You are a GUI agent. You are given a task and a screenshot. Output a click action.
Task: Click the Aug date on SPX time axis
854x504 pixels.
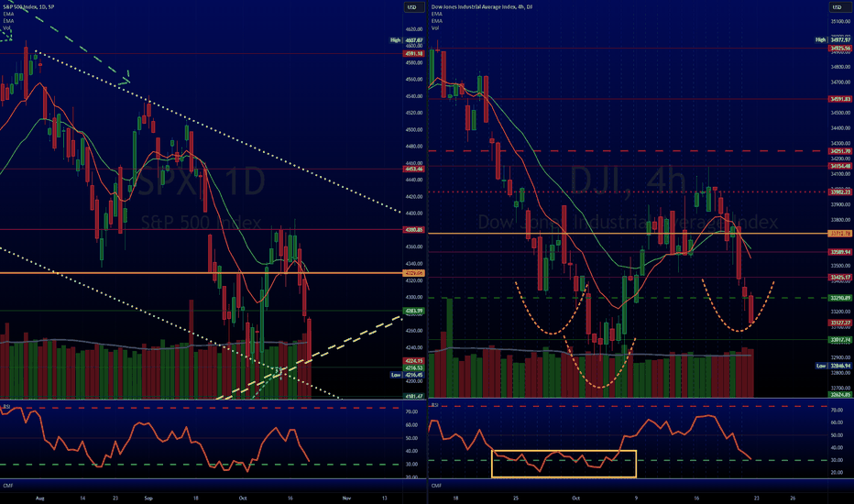tap(39, 498)
